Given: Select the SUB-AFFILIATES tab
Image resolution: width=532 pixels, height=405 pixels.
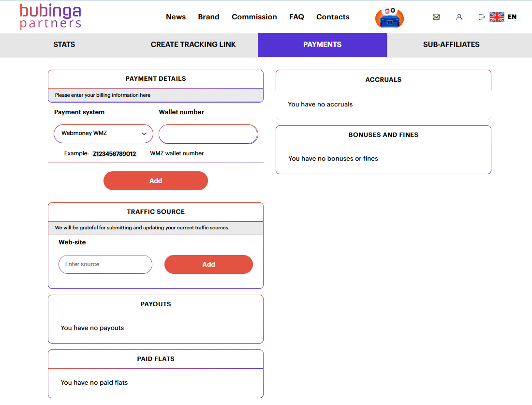Looking at the screenshot, I should click(x=451, y=45).
